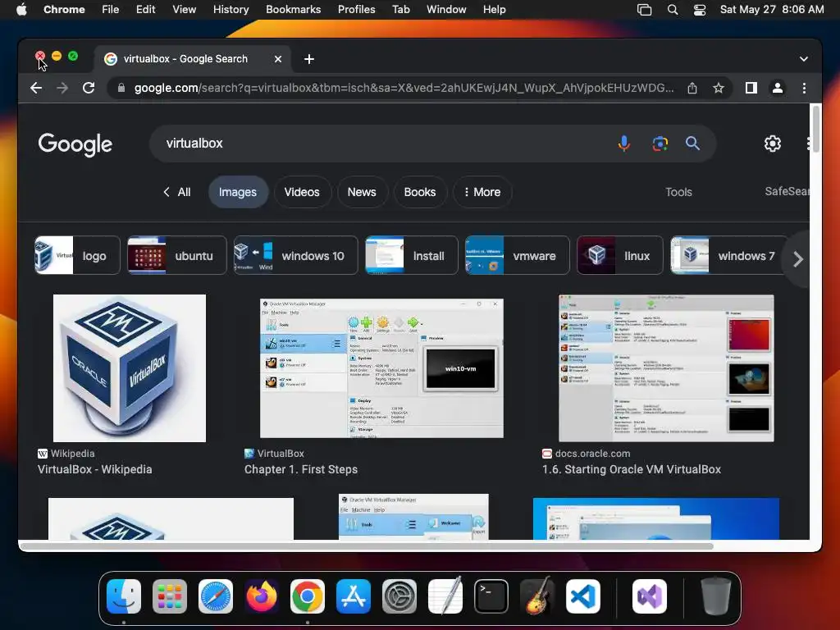Open the Chapter 1. First Steps link
Screen dimensions: 840x630
(x=300, y=469)
